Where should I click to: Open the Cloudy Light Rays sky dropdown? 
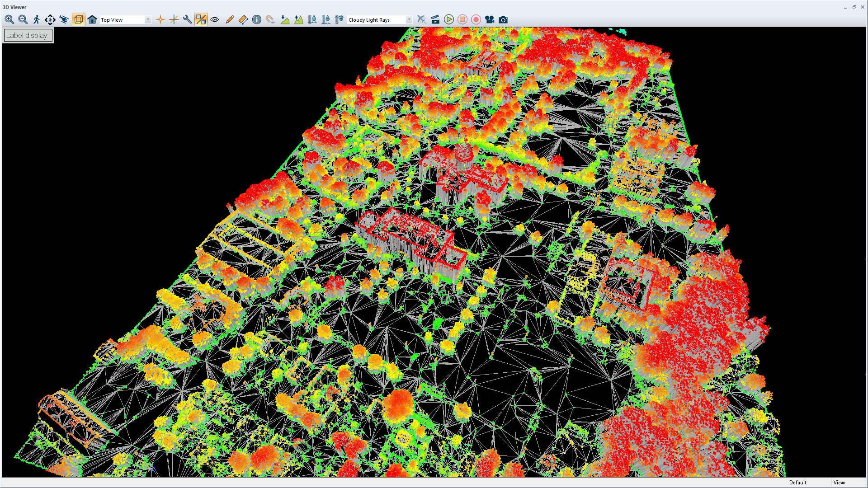pyautogui.click(x=376, y=20)
